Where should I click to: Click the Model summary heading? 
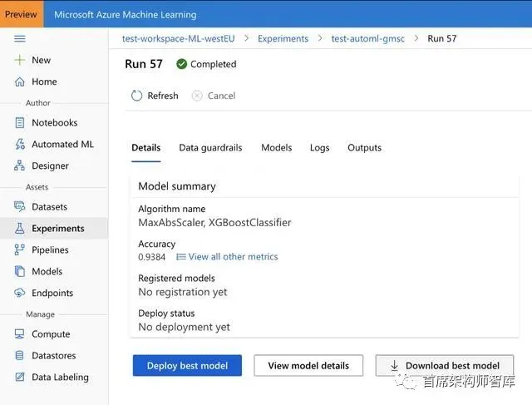(177, 186)
